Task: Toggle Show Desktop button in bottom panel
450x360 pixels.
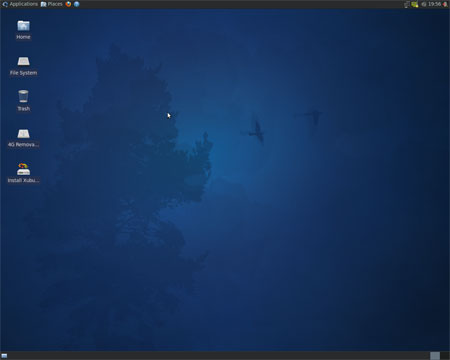Action: tap(4, 356)
